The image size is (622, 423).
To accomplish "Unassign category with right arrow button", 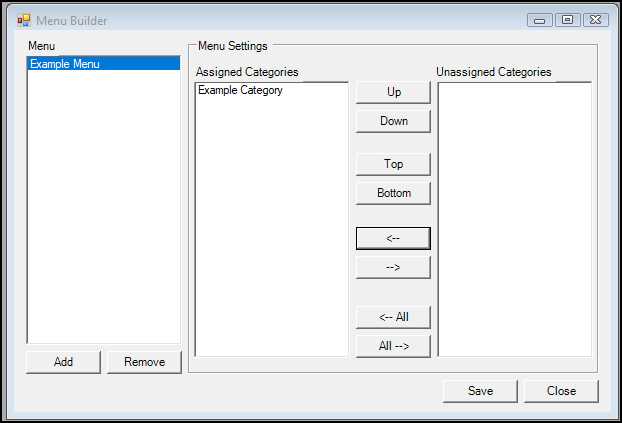I will pyautogui.click(x=393, y=267).
